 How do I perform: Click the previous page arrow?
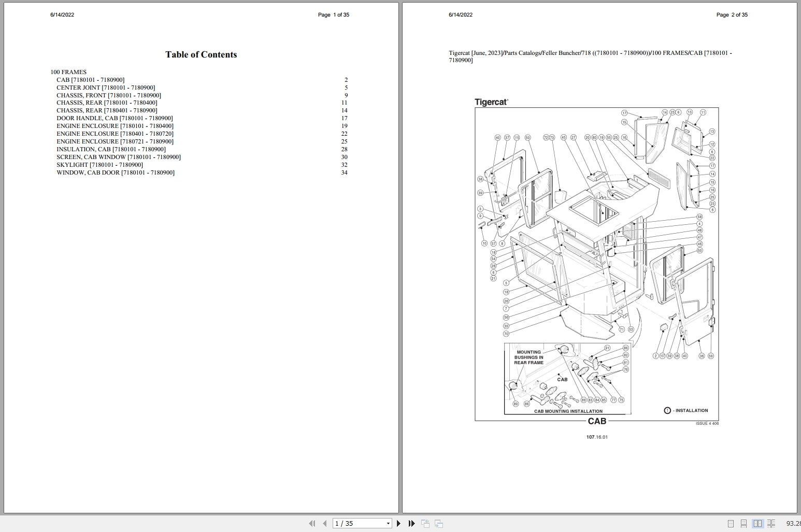[x=325, y=524]
